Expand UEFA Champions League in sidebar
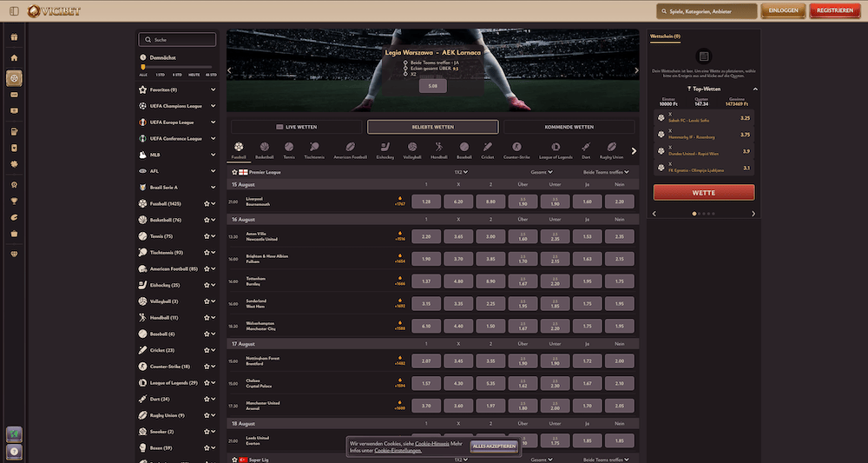Screen dimensions: 868x463 [x=213, y=106]
